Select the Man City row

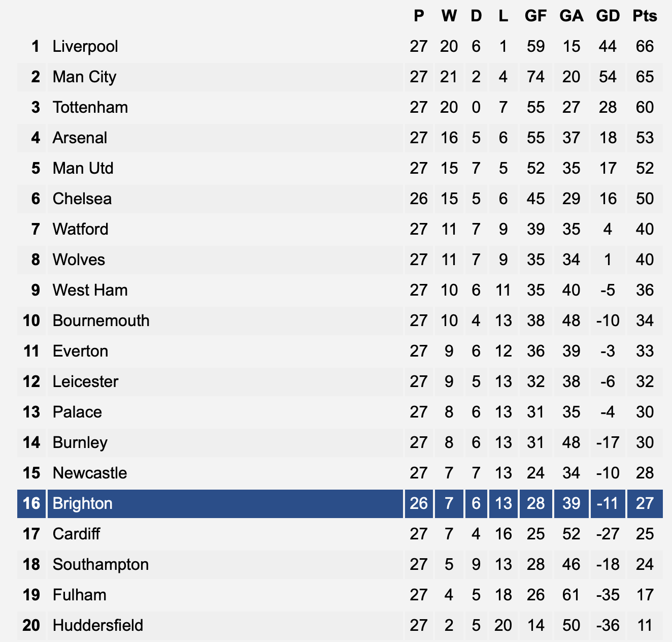(x=340, y=77)
